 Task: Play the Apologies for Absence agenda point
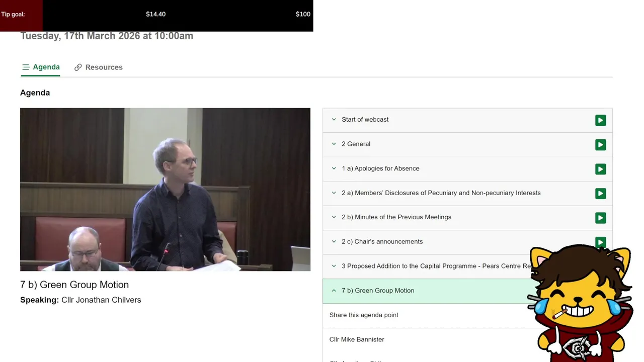point(600,169)
